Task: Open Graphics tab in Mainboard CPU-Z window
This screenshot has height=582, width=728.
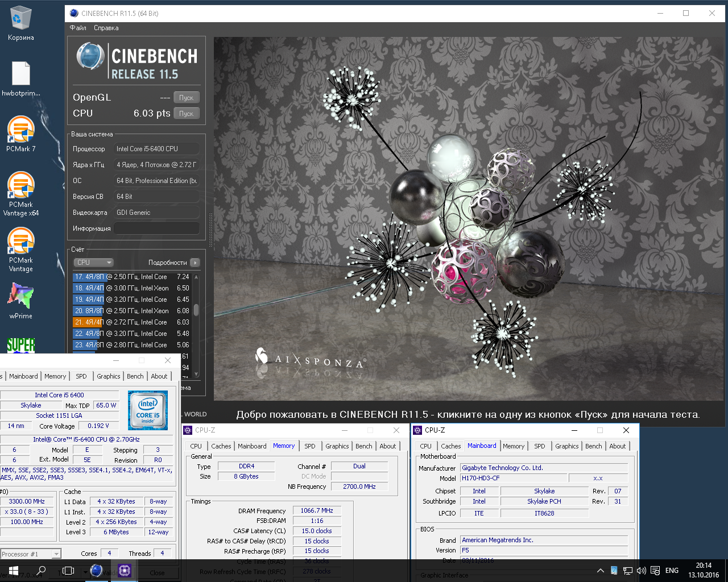Action: pyautogui.click(x=567, y=446)
